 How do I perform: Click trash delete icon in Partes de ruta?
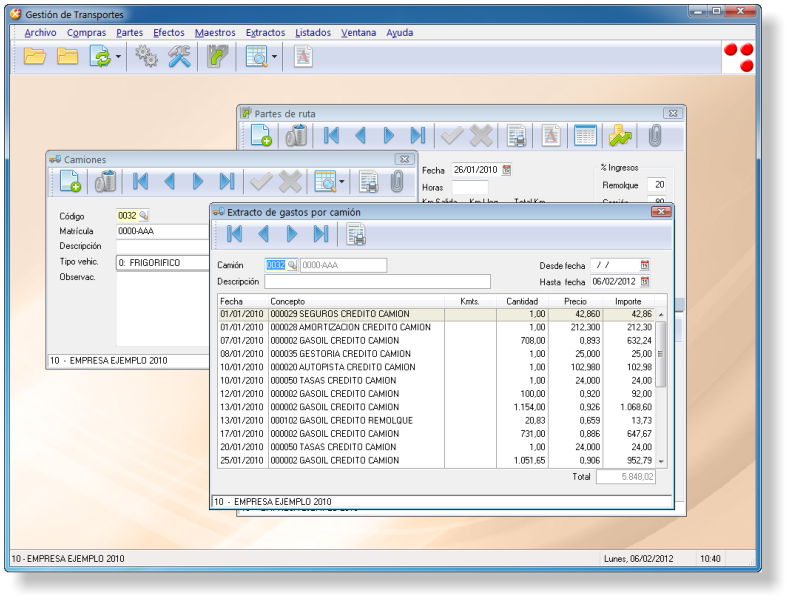point(296,136)
